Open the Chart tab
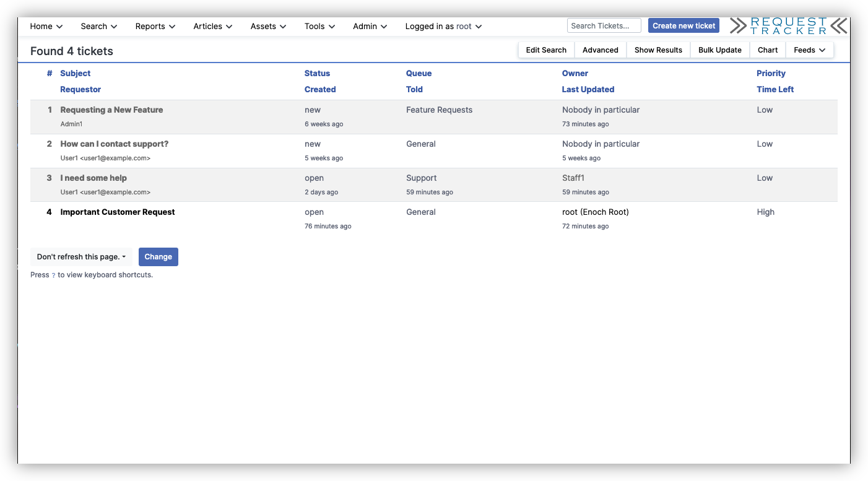Screen dimensions: 868x481 tap(768, 50)
